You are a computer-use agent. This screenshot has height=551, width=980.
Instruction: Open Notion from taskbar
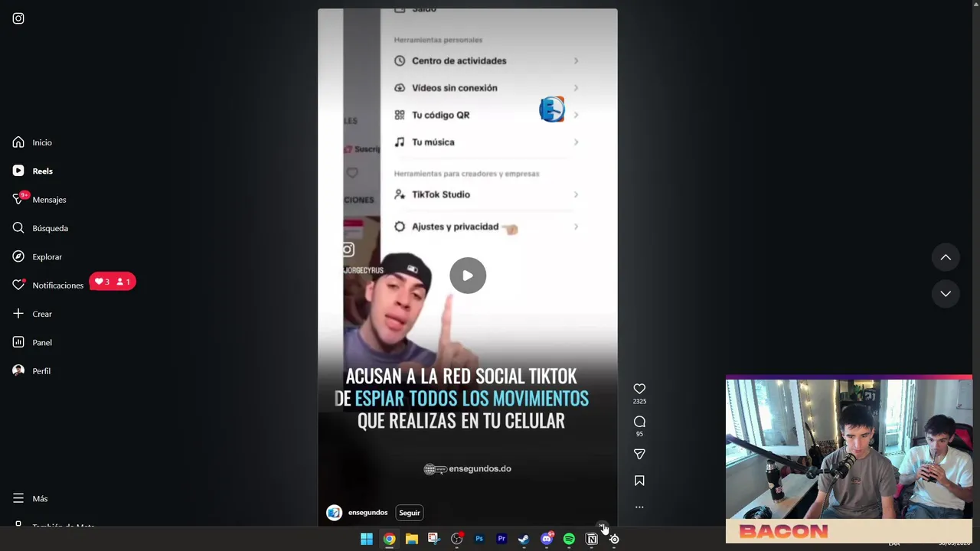click(591, 539)
